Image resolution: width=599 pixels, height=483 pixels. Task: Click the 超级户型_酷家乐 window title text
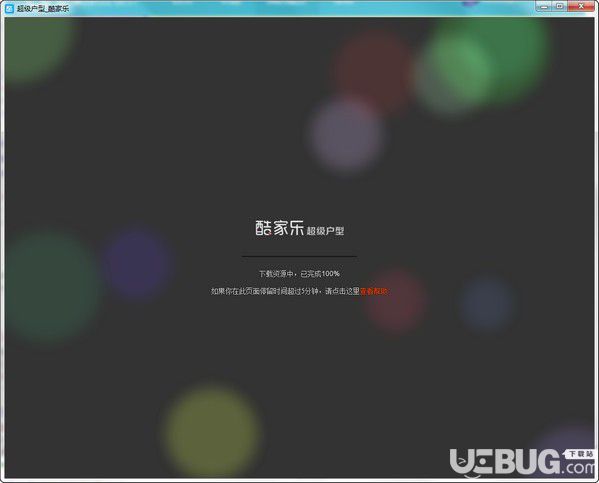pos(43,8)
